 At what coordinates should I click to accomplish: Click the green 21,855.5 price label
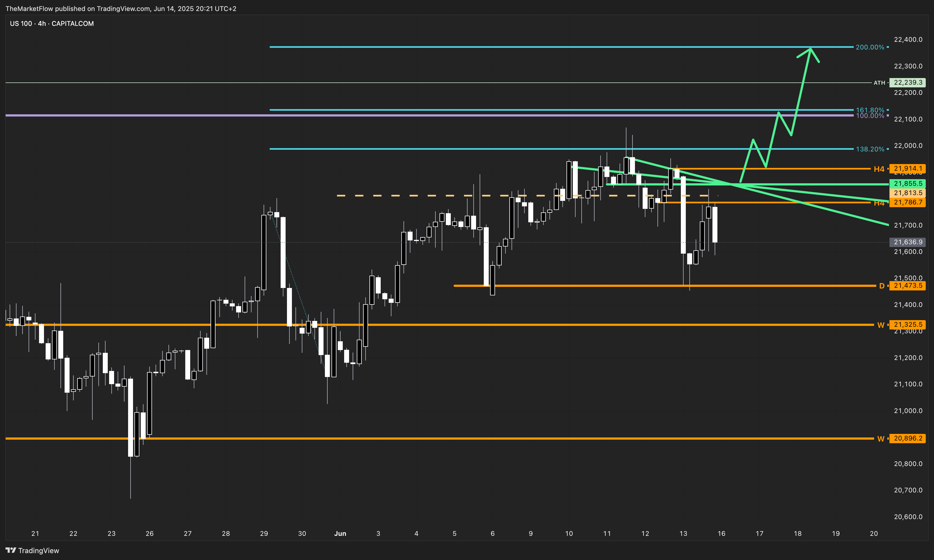tap(908, 184)
